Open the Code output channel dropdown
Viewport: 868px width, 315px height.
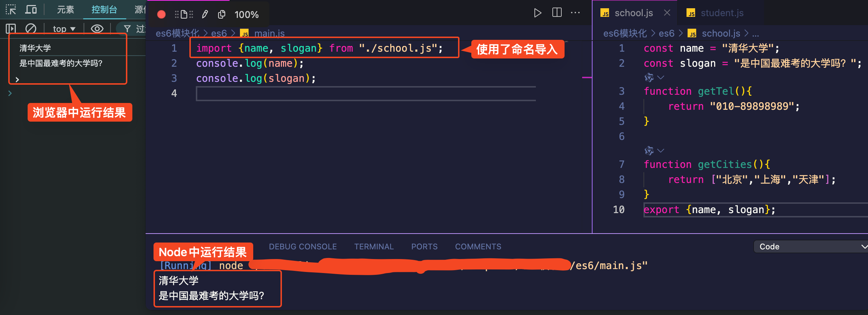[x=811, y=246]
